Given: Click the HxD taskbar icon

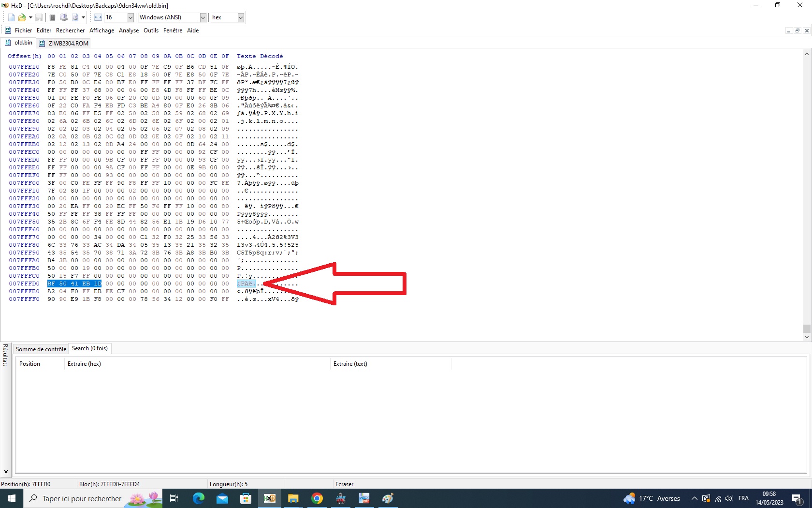Looking at the screenshot, I should [269, 498].
